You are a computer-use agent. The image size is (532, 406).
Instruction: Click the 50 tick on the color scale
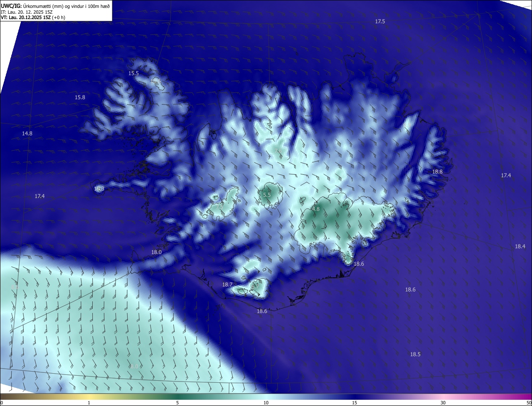[x=529, y=403]
